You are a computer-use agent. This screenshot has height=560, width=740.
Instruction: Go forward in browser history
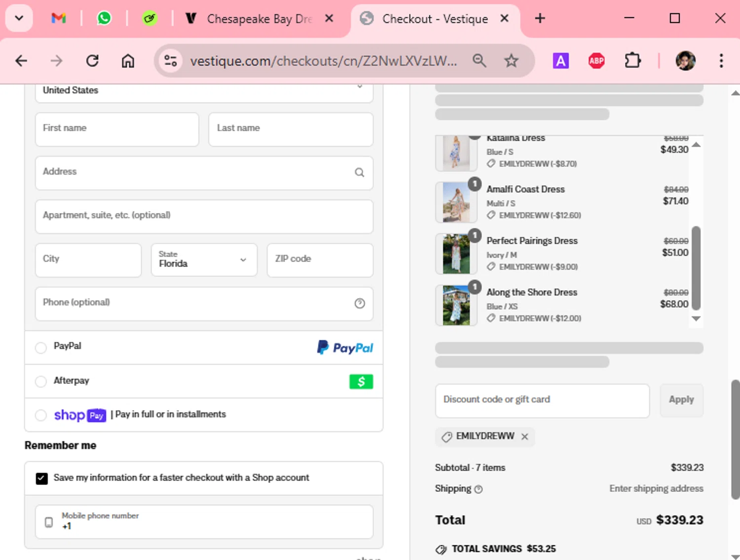[x=57, y=61]
